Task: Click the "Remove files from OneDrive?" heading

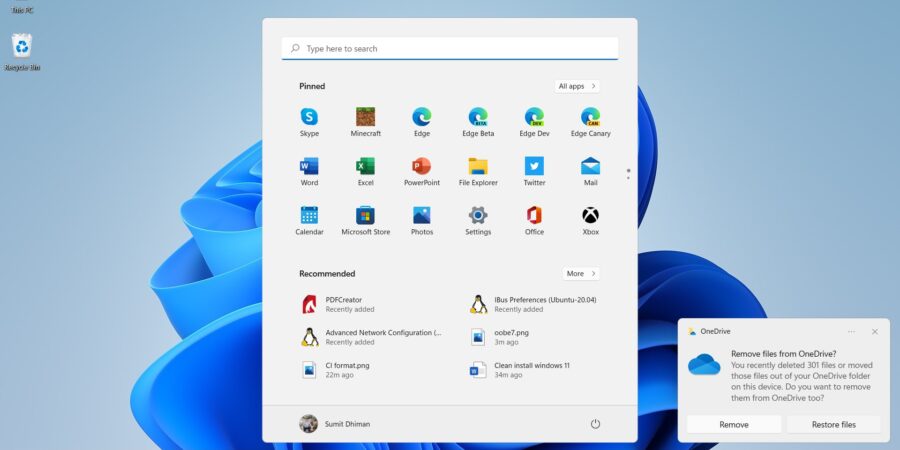Action: click(783, 354)
